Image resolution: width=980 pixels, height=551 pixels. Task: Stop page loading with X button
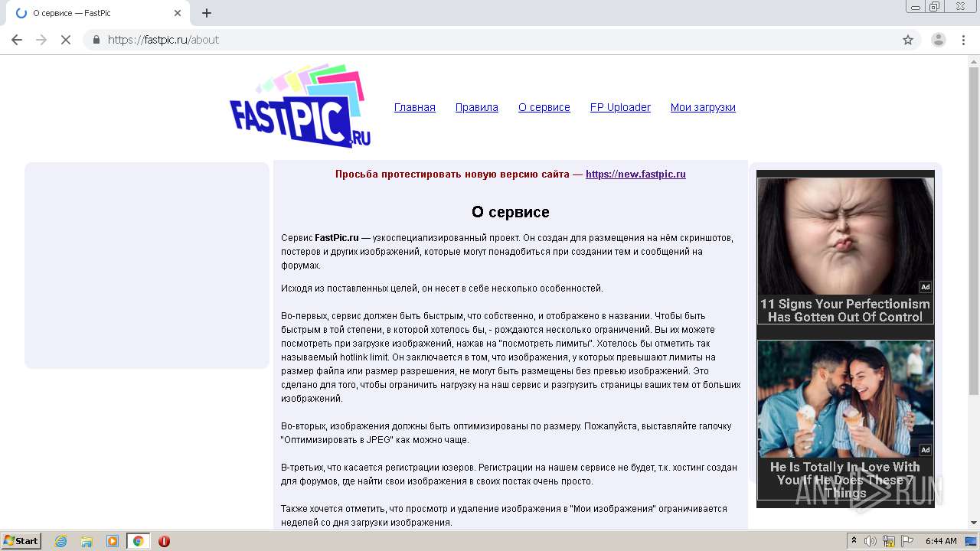pyautogui.click(x=66, y=40)
